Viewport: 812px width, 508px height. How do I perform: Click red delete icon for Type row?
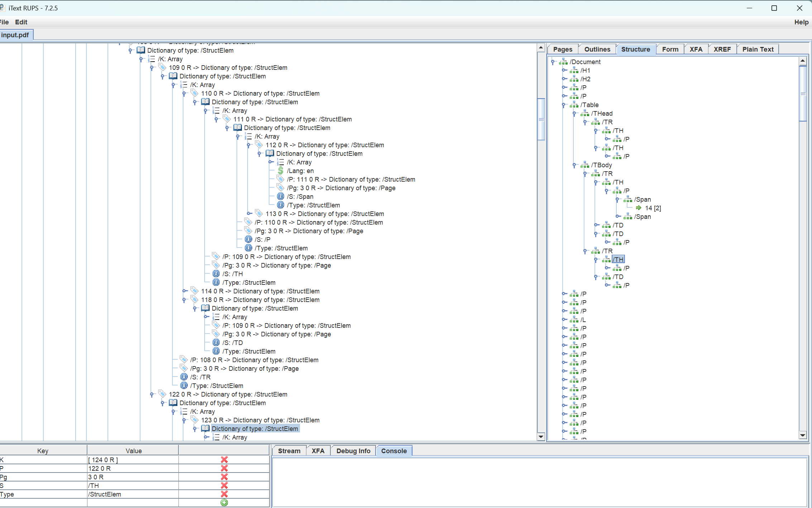[x=224, y=494]
